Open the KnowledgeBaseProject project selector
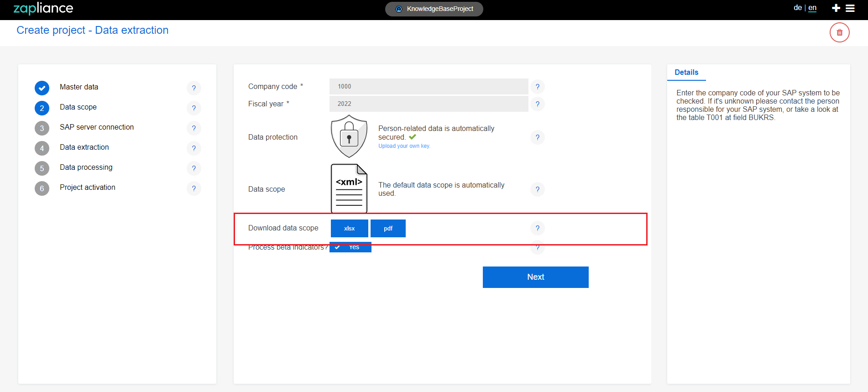The width and height of the screenshot is (868, 392). [x=434, y=9]
